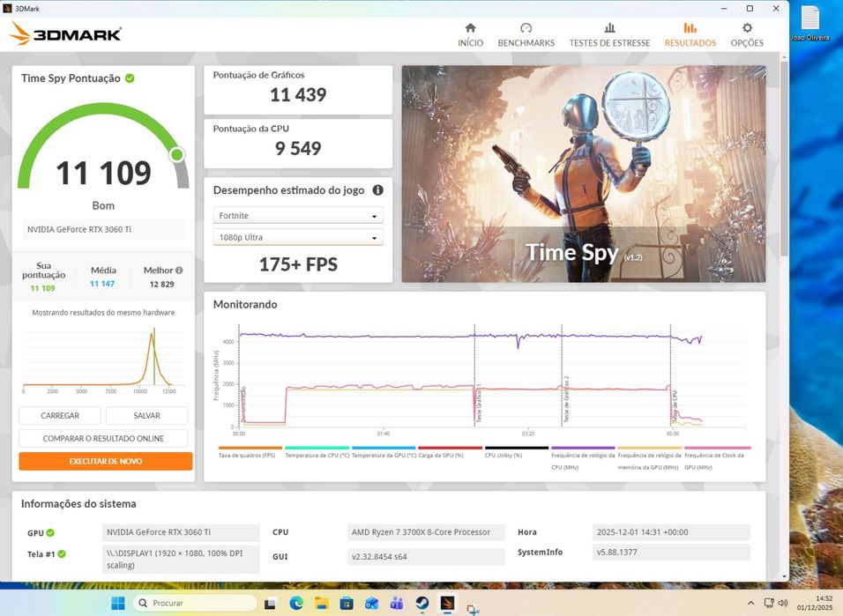
Task: Click the GUI version v2.32.8454 s64
Action: tap(426, 557)
